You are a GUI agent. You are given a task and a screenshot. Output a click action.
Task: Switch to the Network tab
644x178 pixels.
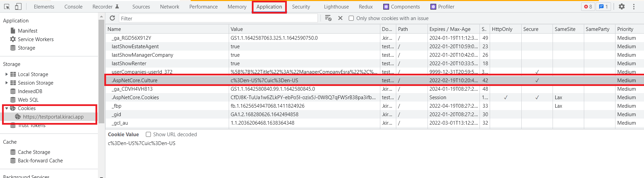tap(170, 6)
